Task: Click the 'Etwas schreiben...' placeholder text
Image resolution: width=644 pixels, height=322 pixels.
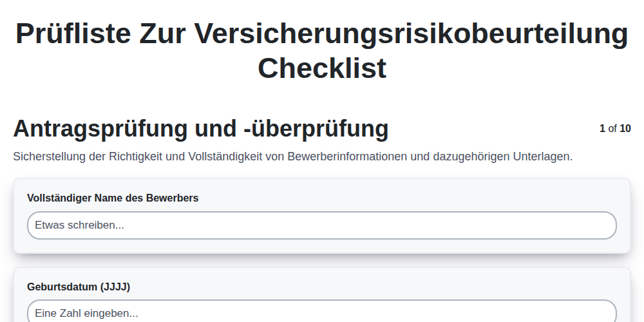Action: pos(79,225)
